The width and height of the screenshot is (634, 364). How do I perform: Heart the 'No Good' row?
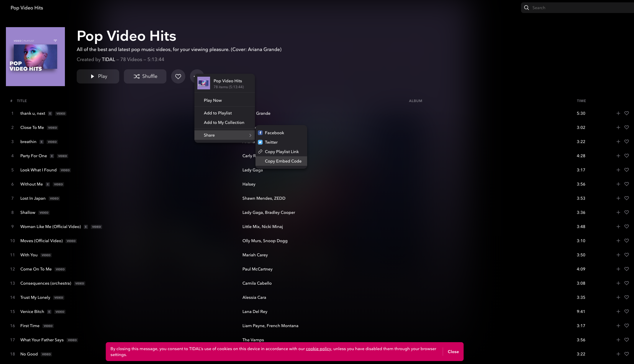(627, 354)
